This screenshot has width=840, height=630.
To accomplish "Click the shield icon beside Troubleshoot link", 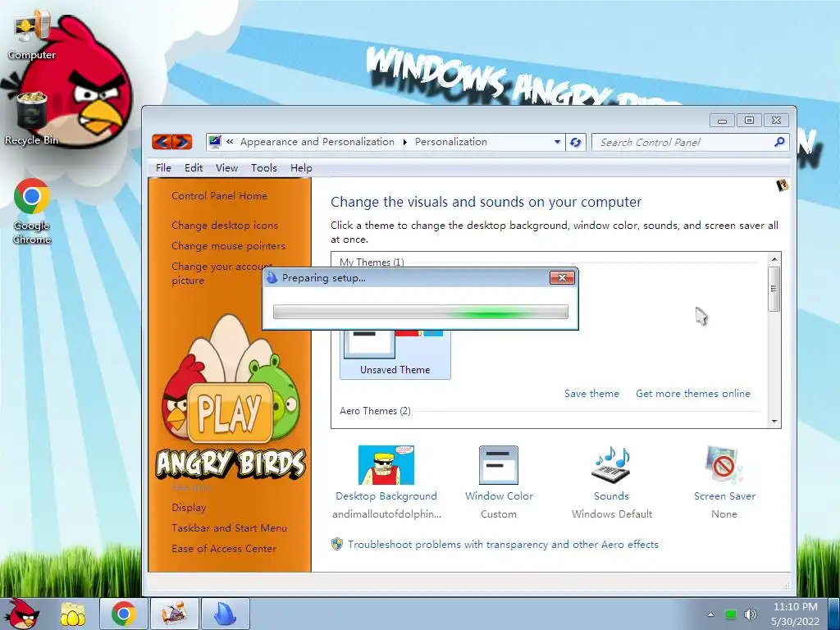I will point(337,545).
